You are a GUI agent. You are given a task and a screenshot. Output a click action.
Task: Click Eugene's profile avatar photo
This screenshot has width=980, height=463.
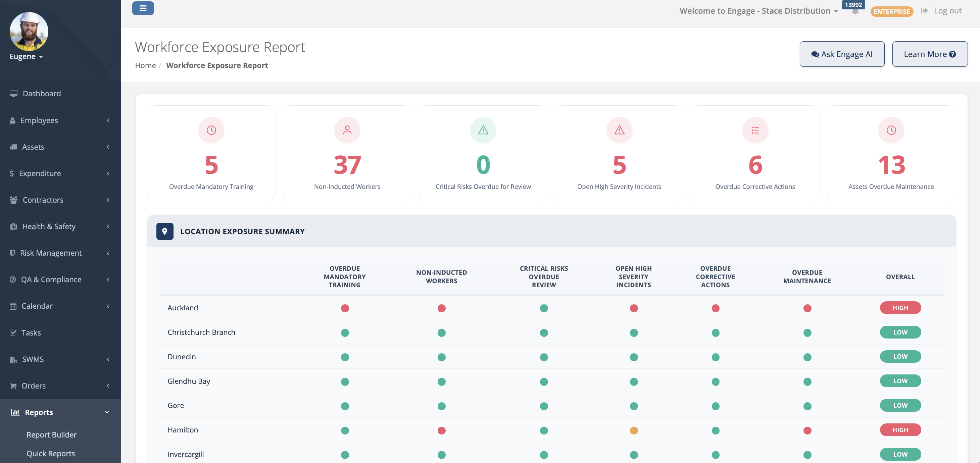[x=29, y=32]
